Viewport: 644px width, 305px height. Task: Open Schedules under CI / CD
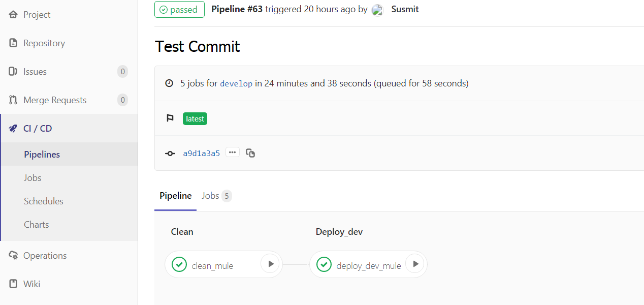pyautogui.click(x=44, y=201)
